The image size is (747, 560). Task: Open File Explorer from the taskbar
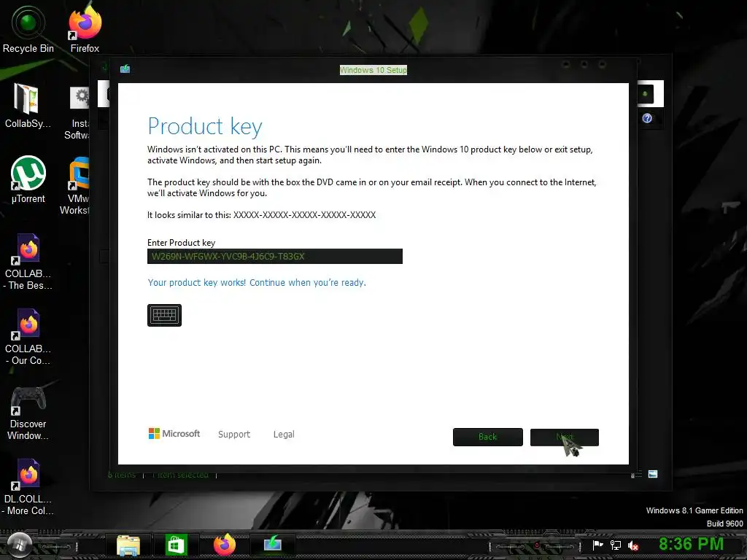128,545
